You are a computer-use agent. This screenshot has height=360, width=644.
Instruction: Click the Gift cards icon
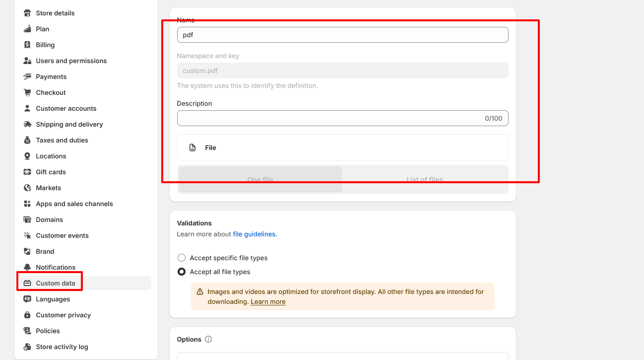[27, 172]
